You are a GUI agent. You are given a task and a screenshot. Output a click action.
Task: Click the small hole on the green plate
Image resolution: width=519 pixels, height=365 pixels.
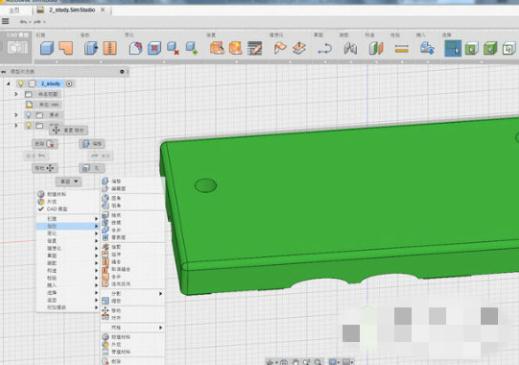[x=205, y=185]
